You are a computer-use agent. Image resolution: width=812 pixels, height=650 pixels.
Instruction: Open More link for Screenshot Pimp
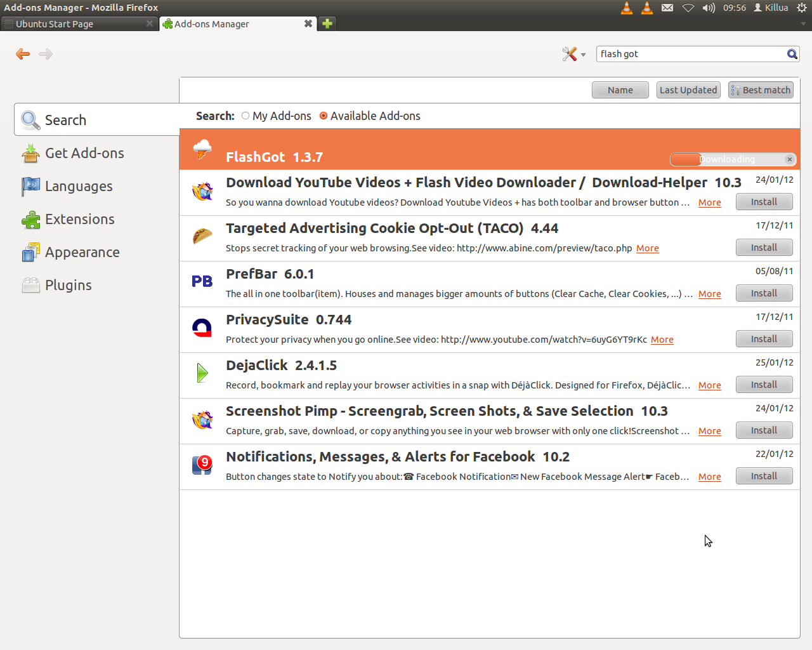[710, 431]
